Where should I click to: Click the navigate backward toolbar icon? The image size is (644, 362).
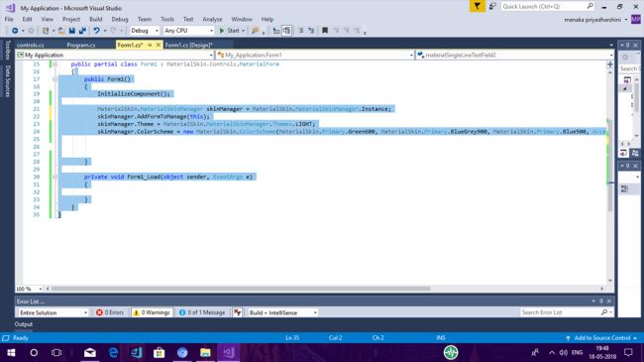(15, 31)
